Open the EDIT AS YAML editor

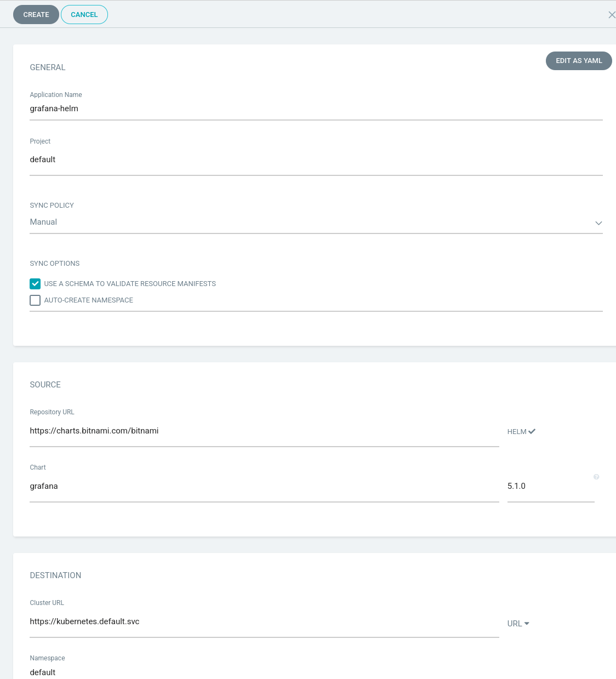(579, 61)
